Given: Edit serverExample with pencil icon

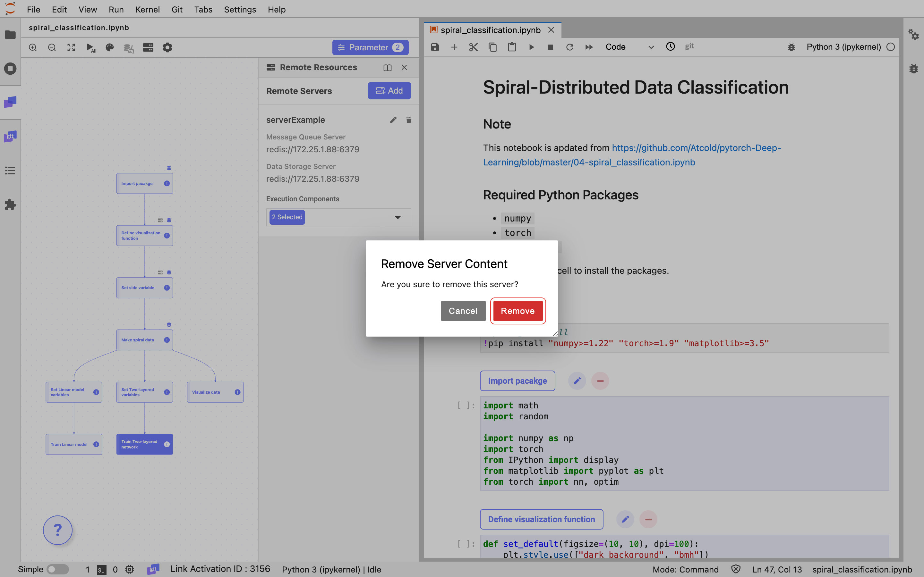Looking at the screenshot, I should pyautogui.click(x=393, y=120).
